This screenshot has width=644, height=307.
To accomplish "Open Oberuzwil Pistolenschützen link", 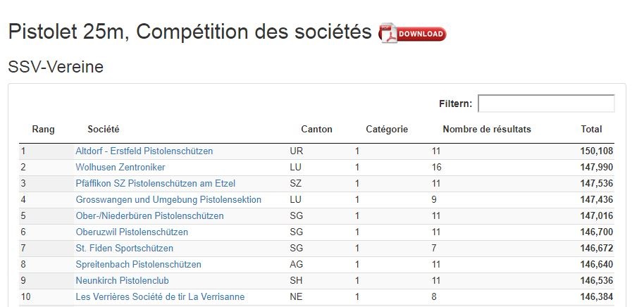I will click(x=132, y=232).
